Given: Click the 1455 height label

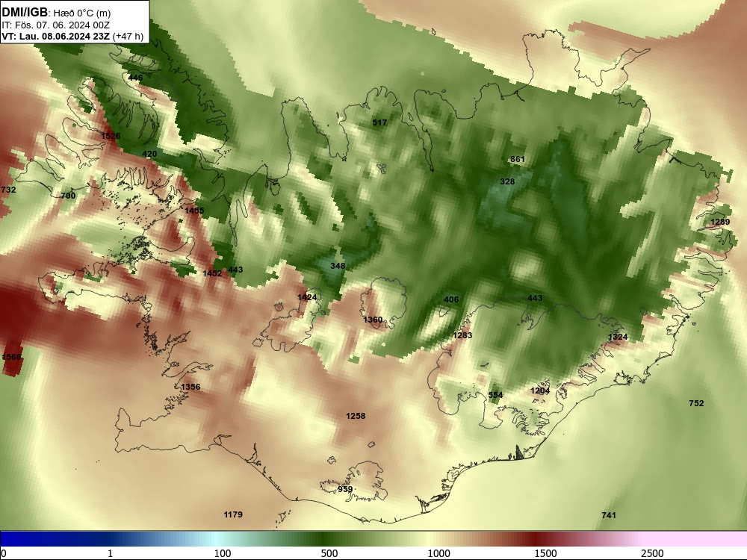Looking at the screenshot, I should pyautogui.click(x=194, y=211).
